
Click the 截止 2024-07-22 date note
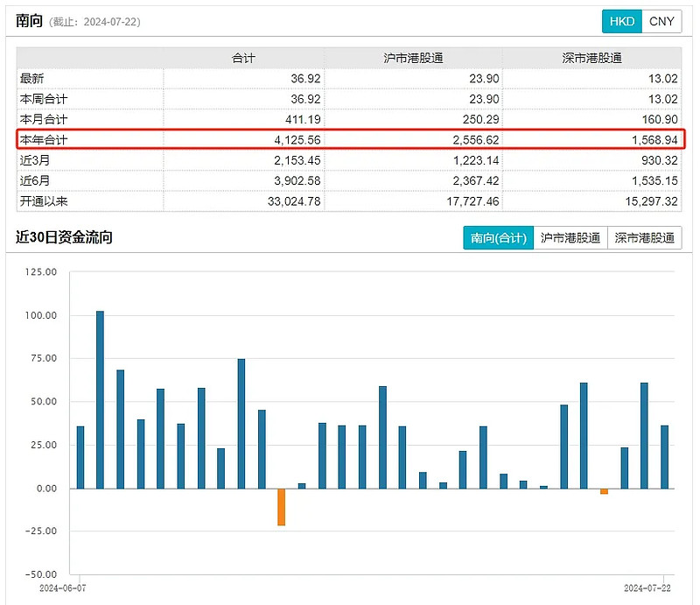tap(94, 22)
